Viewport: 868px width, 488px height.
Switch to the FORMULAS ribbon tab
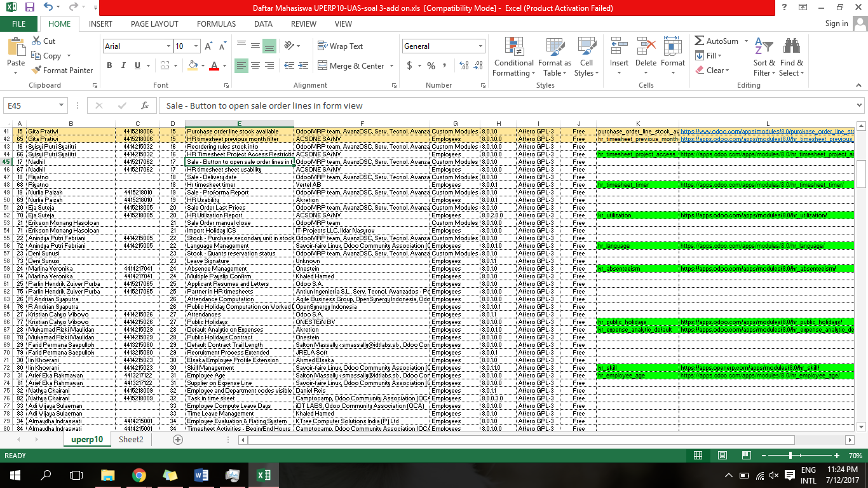point(216,24)
